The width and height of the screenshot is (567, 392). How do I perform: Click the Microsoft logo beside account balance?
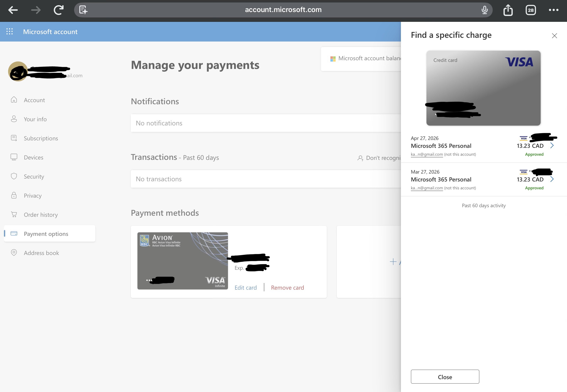[333, 59]
